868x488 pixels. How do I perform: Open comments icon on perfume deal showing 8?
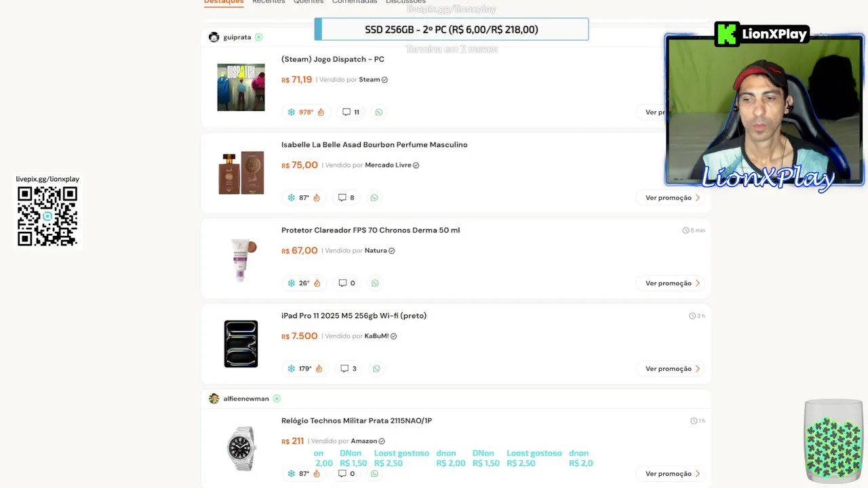pos(342,197)
